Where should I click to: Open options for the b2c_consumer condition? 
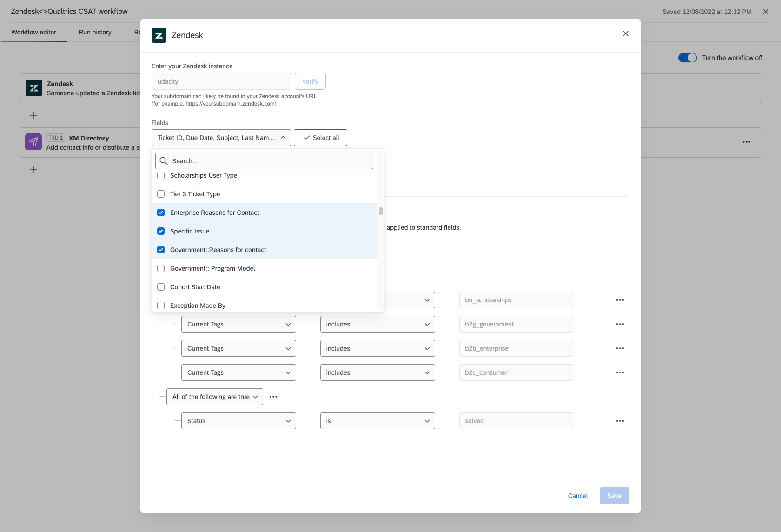click(620, 372)
